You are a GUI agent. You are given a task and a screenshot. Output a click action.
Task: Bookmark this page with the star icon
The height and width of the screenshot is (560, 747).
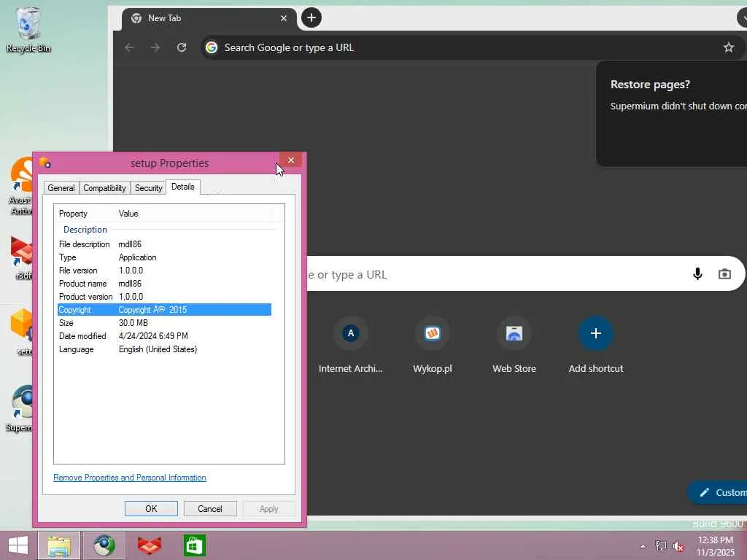pyautogui.click(x=729, y=47)
